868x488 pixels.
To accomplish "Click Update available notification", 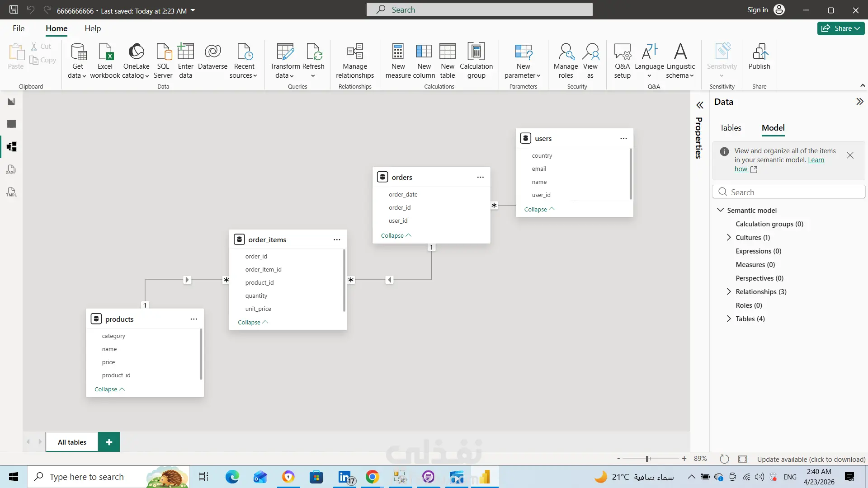I will point(811,459).
